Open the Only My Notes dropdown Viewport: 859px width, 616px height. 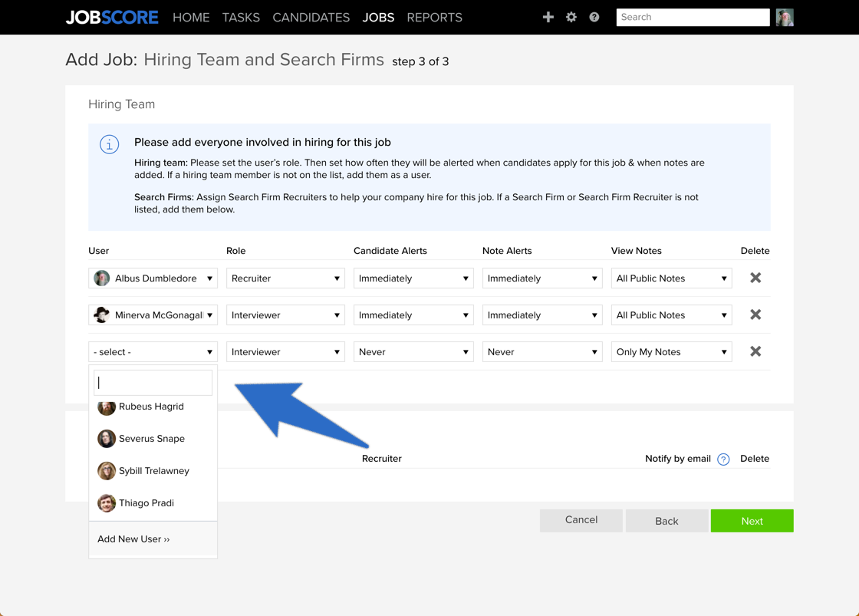click(672, 351)
